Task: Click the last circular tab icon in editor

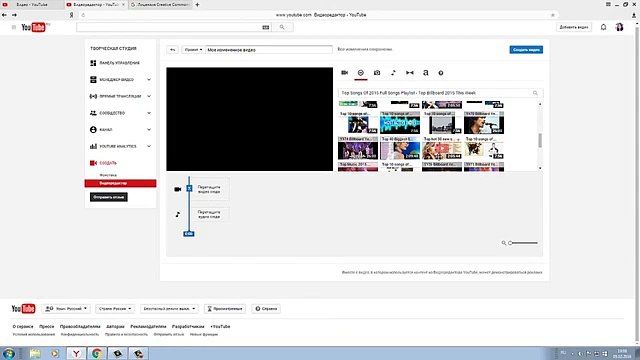Action: [x=441, y=73]
